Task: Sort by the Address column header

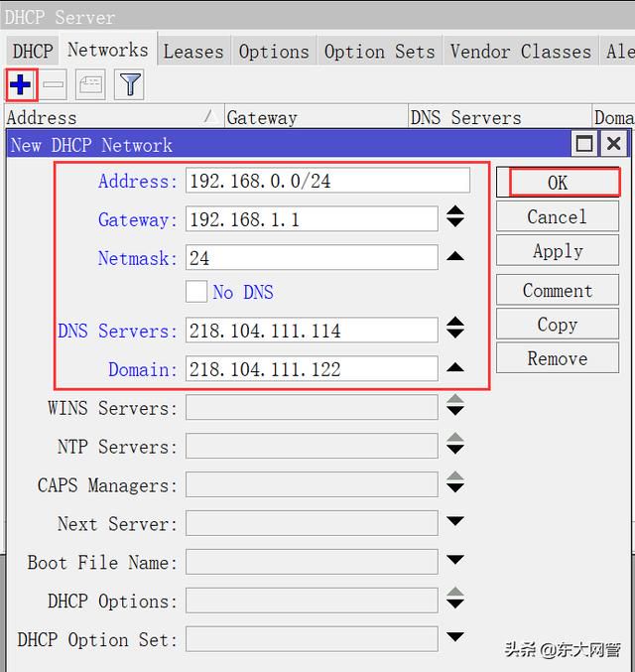Action: [115, 117]
